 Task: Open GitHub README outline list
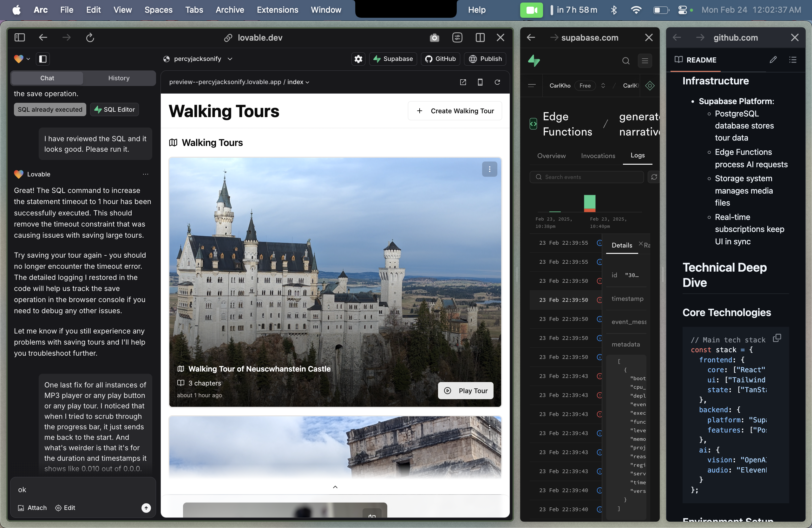click(x=793, y=60)
